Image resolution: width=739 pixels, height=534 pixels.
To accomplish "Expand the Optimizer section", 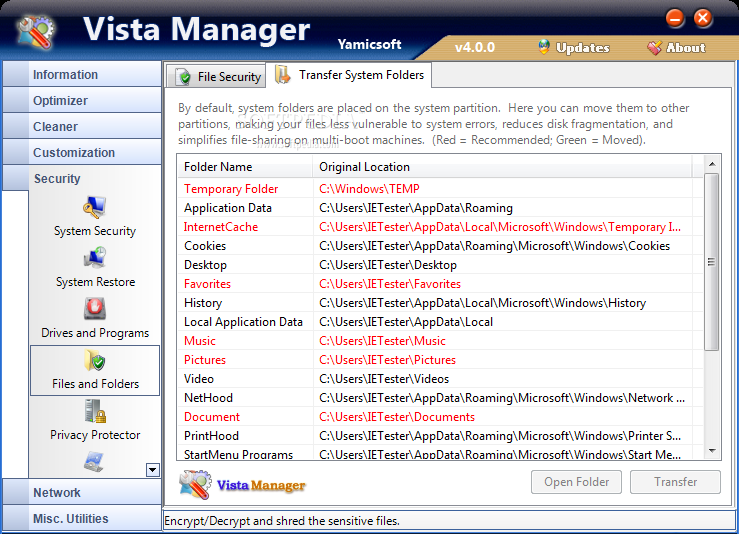I will [82, 100].
